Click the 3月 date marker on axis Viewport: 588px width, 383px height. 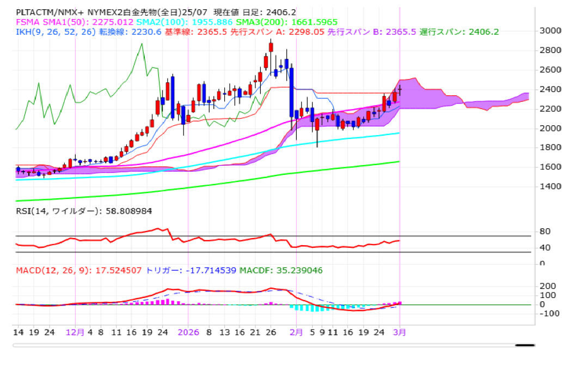[400, 331]
